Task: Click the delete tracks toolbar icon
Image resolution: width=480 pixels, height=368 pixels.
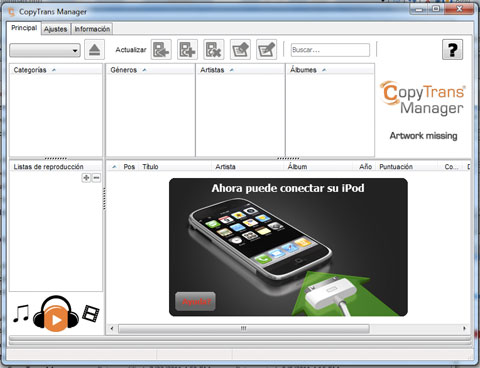Action: (214, 50)
